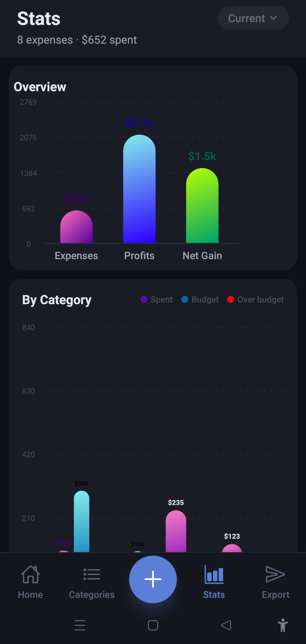Click the chevron on Current selector

point(273,18)
